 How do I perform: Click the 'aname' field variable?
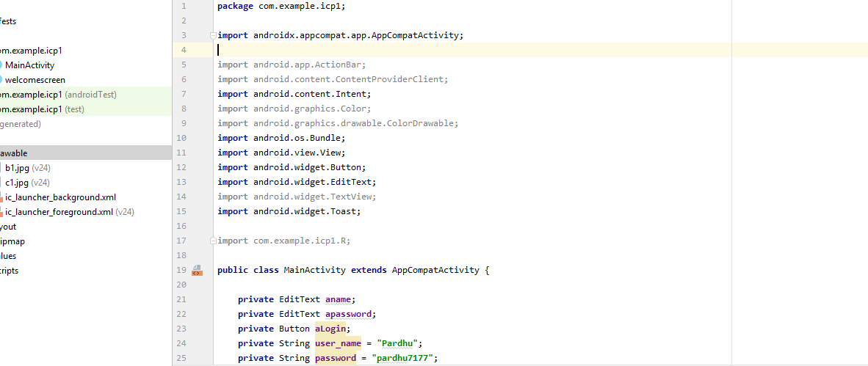point(338,300)
